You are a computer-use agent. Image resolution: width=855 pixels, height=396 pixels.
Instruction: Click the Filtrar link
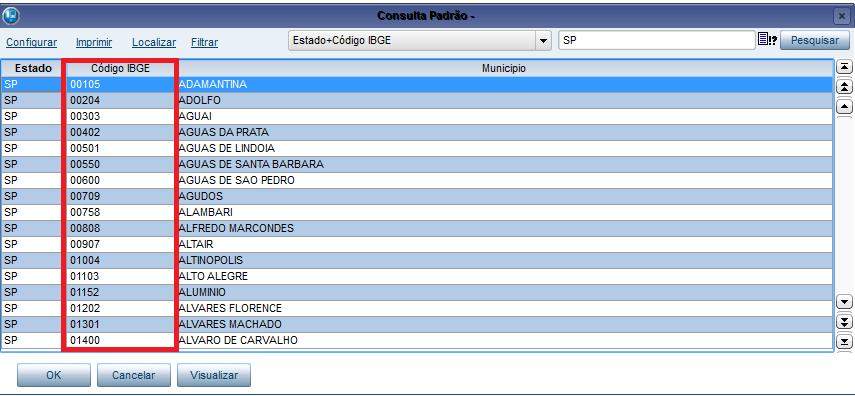pos(204,42)
